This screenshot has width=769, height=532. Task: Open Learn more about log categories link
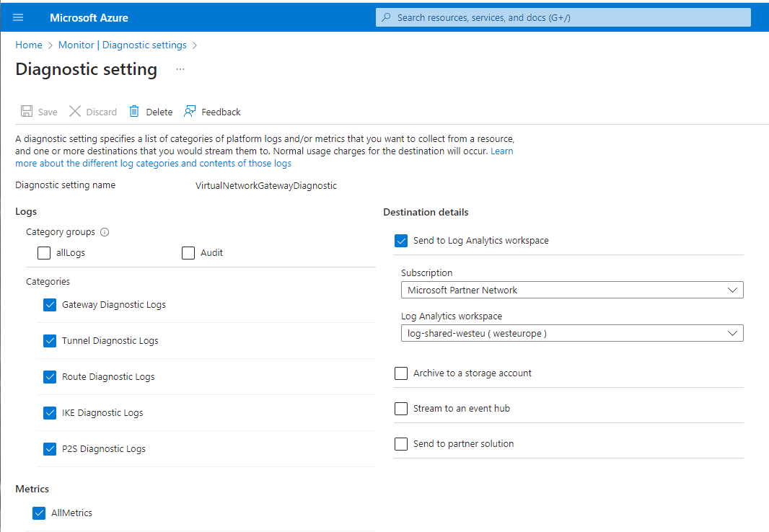pyautogui.click(x=153, y=163)
